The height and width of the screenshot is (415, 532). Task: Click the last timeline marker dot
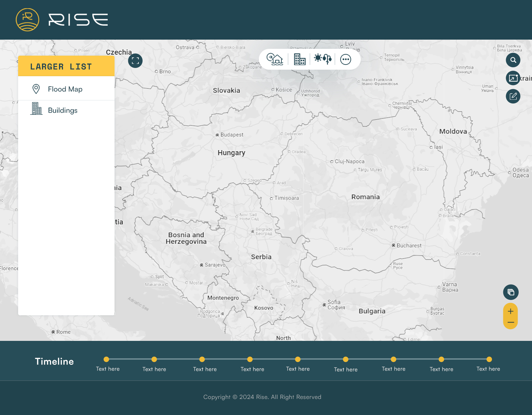pos(489,359)
